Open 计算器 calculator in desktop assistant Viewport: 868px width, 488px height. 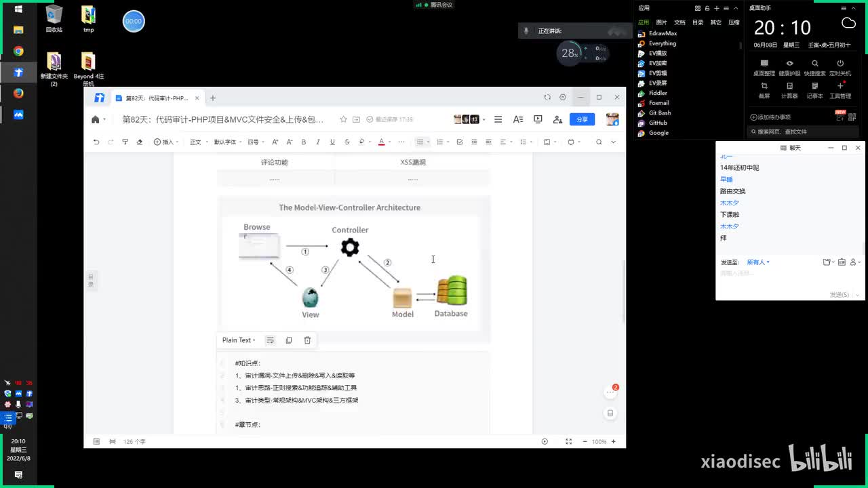(x=789, y=89)
